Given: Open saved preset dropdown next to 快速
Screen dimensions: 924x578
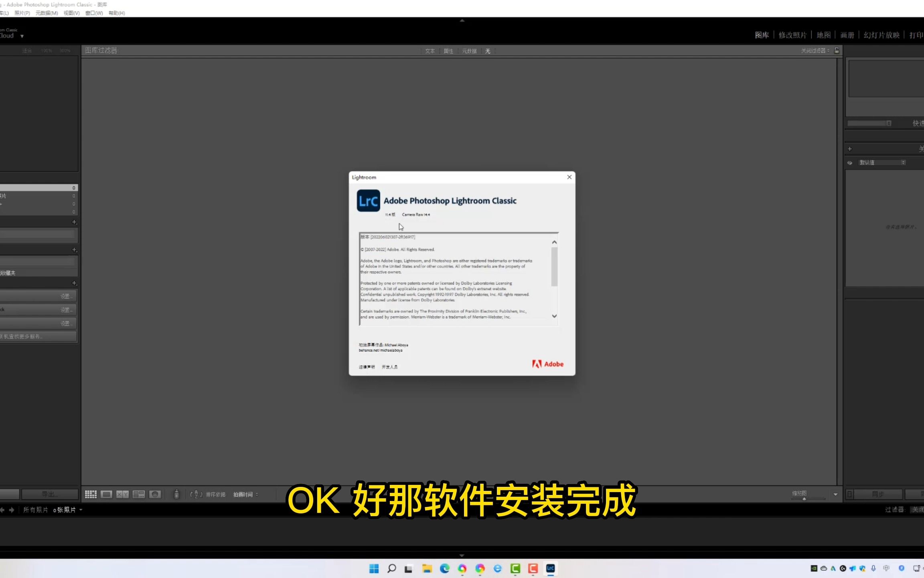Looking at the screenshot, I should [869, 123].
